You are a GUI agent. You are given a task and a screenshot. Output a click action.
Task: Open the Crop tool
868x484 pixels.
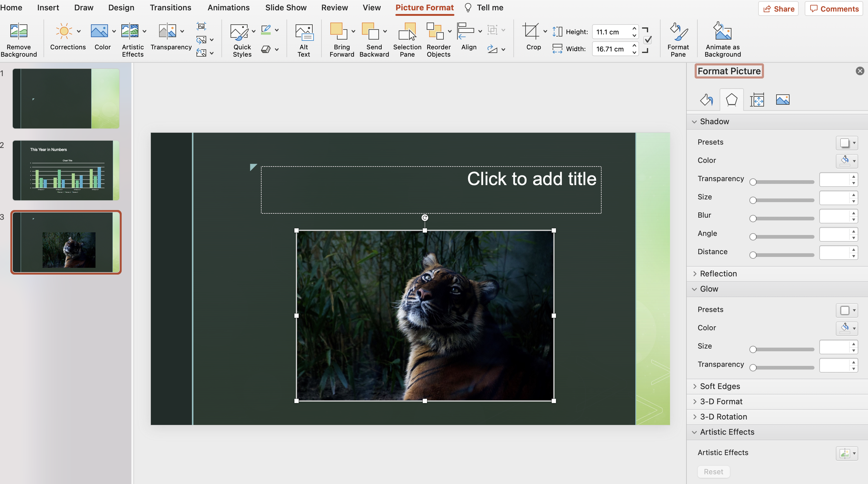pos(530,31)
